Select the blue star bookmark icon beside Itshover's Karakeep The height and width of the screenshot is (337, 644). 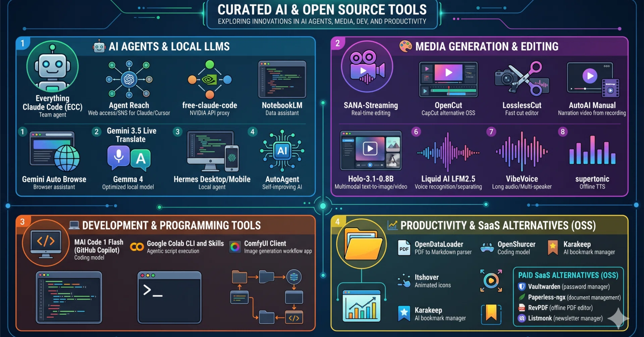(404, 314)
